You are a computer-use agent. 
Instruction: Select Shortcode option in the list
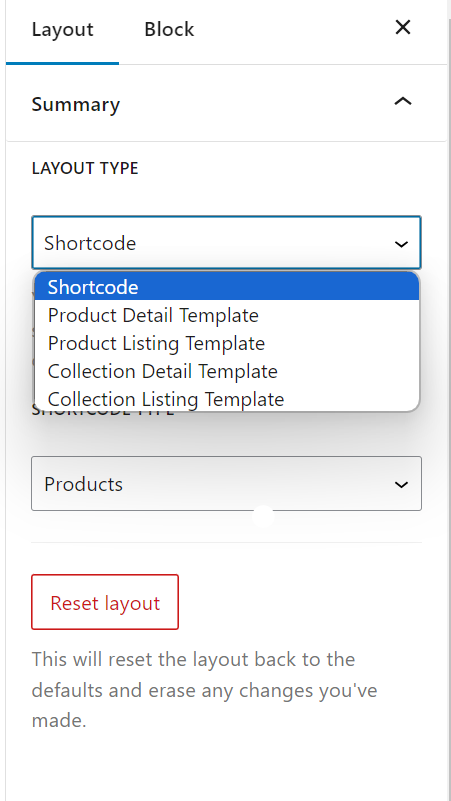point(227,287)
